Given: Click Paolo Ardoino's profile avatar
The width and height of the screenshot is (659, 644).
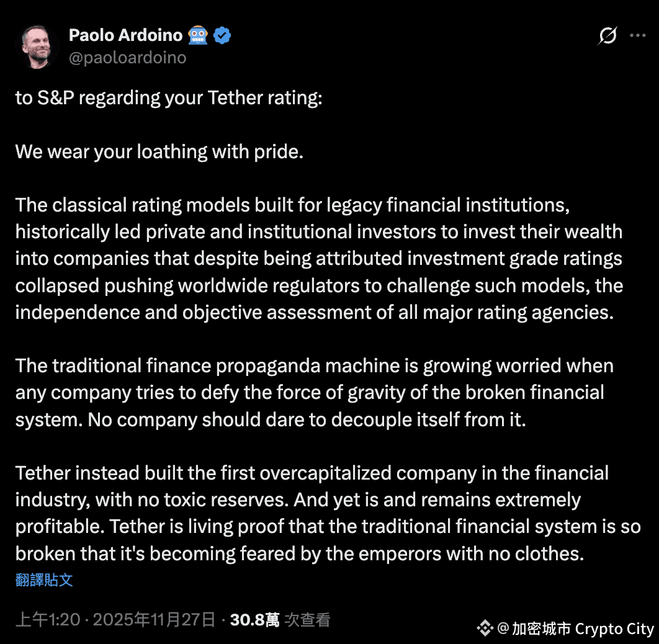Looking at the screenshot, I should tap(37, 46).
